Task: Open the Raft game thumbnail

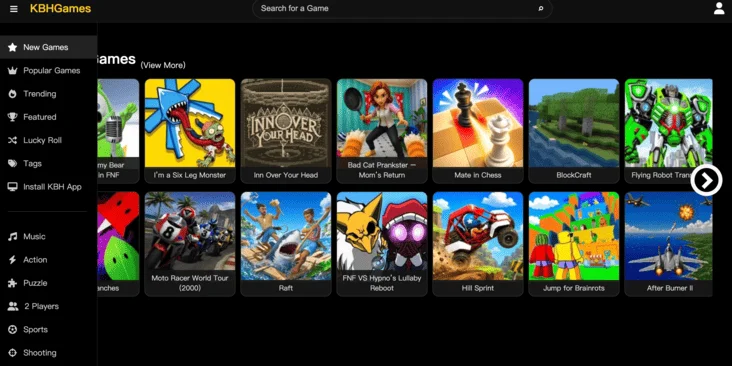Action: [286, 236]
